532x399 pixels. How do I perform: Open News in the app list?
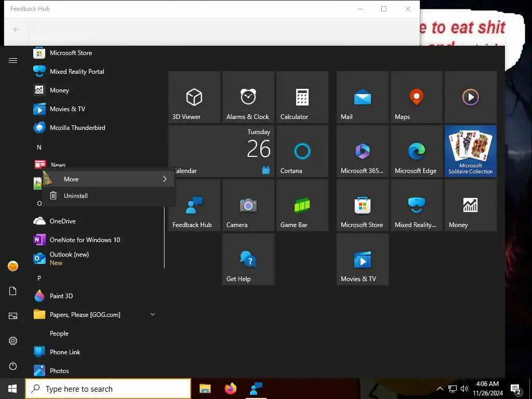pos(95,164)
